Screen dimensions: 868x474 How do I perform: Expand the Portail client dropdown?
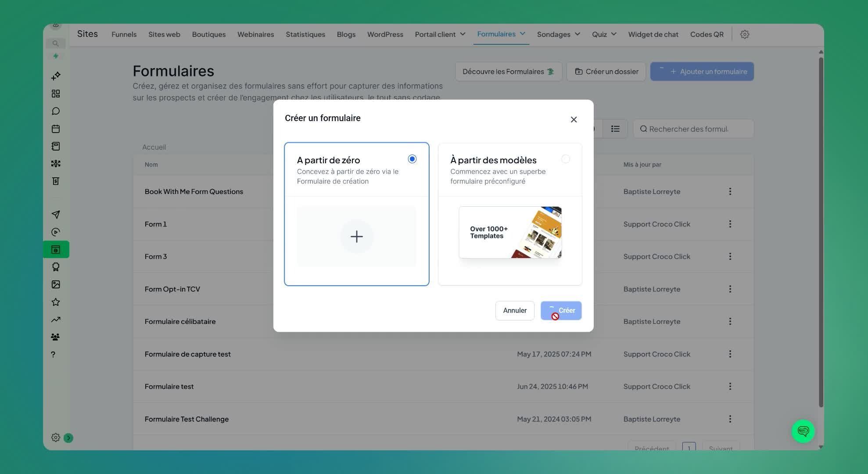pyautogui.click(x=440, y=34)
